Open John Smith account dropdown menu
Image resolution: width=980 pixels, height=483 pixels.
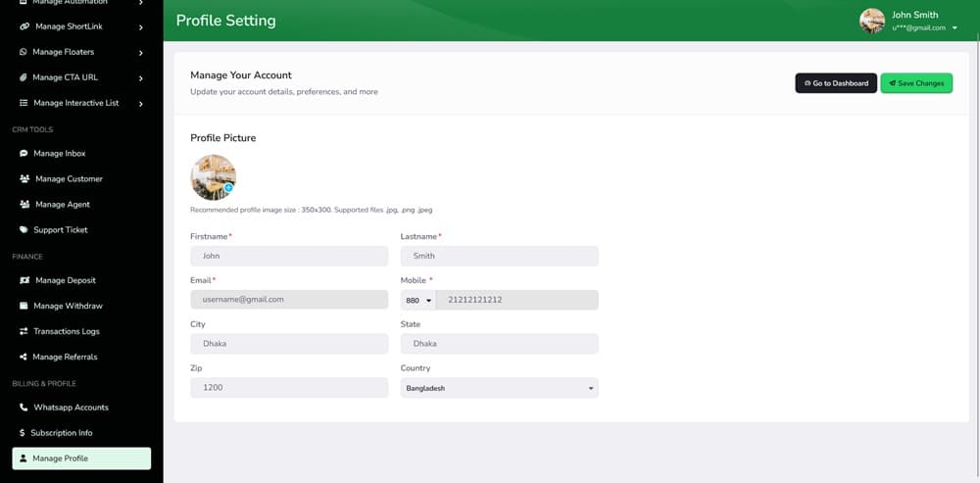pos(954,28)
